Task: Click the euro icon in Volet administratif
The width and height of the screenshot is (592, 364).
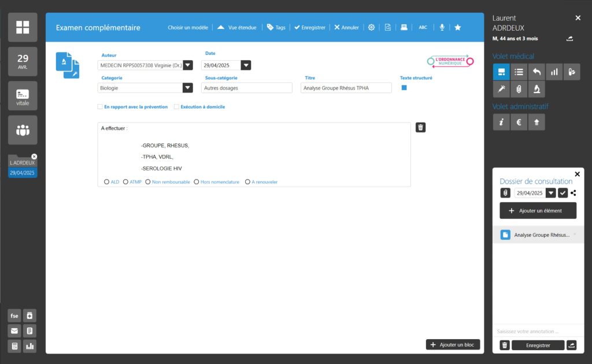Action: (x=519, y=122)
